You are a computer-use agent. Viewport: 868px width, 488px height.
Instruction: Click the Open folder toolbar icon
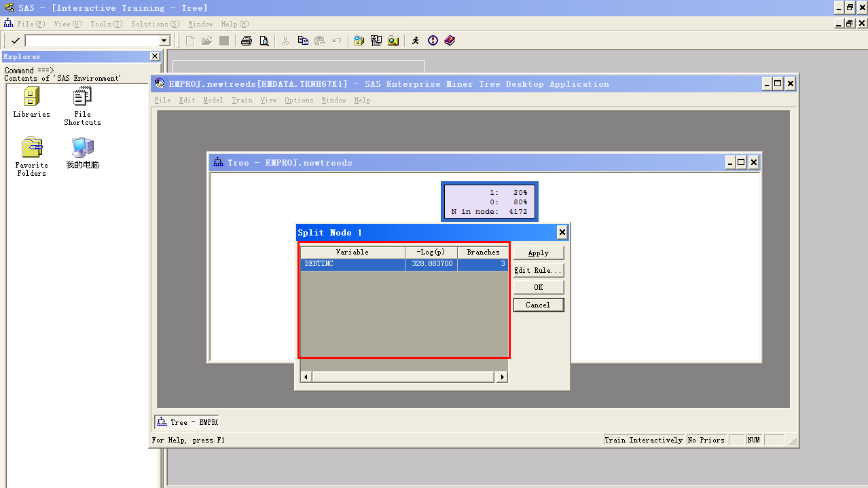[207, 41]
